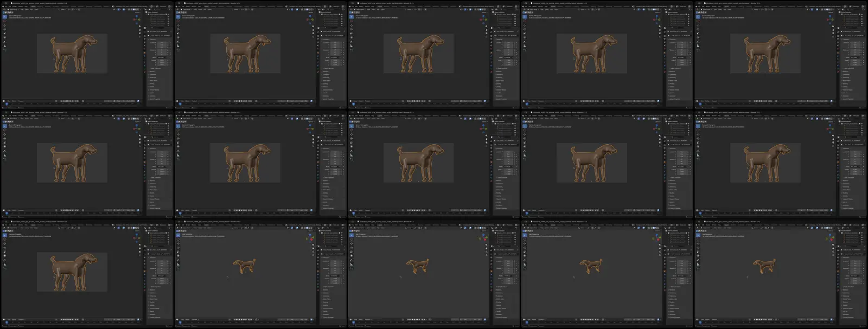Click the navigation gizmo in the last frame

coord(831,237)
